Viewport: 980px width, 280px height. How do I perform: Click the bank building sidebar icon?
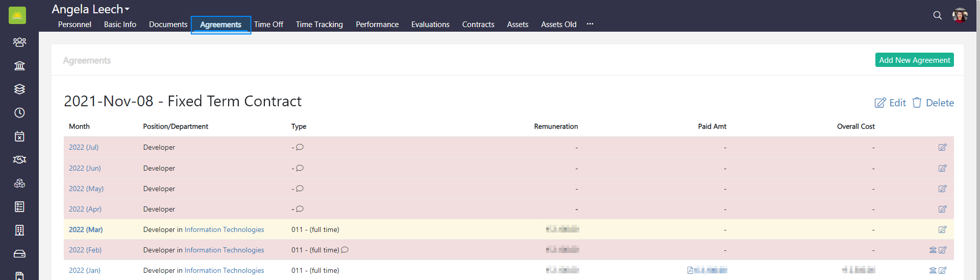[19, 66]
